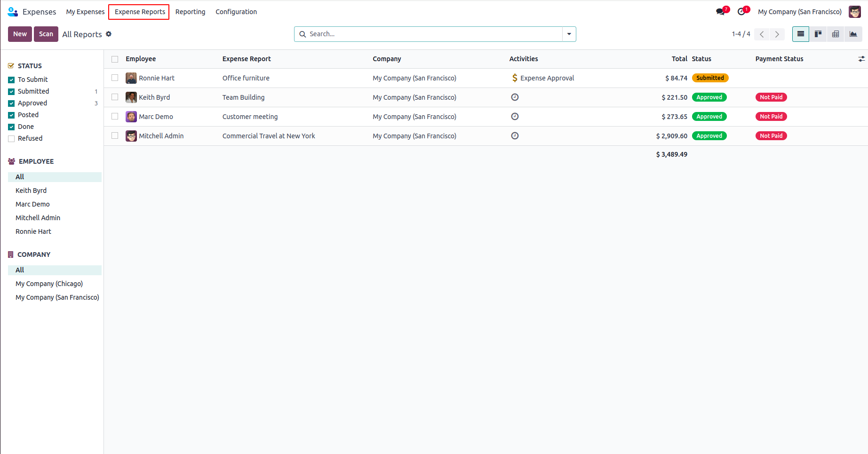Viewport: 868px width, 454px height.
Task: Switch to list view
Action: coord(801,34)
